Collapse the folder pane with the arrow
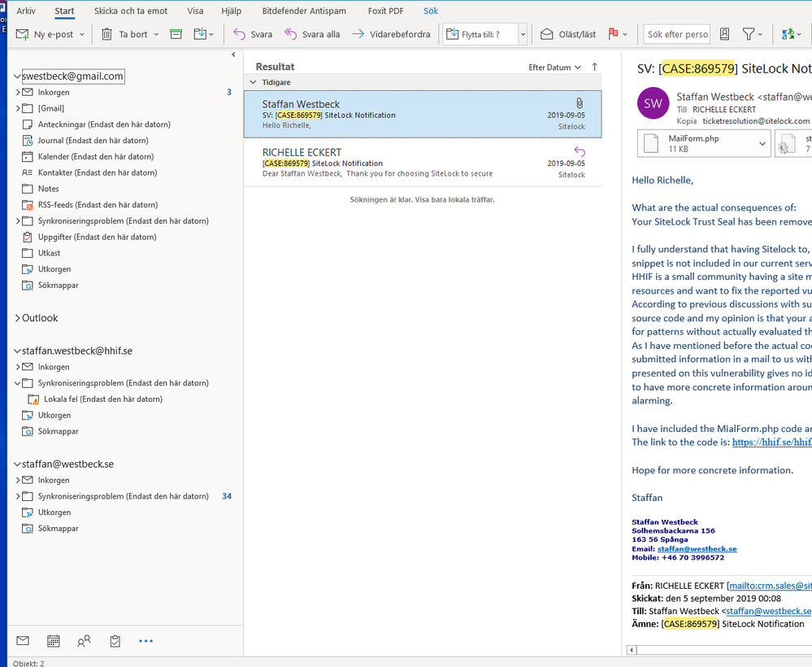Viewport: 812px width, 667px height. 233,54
